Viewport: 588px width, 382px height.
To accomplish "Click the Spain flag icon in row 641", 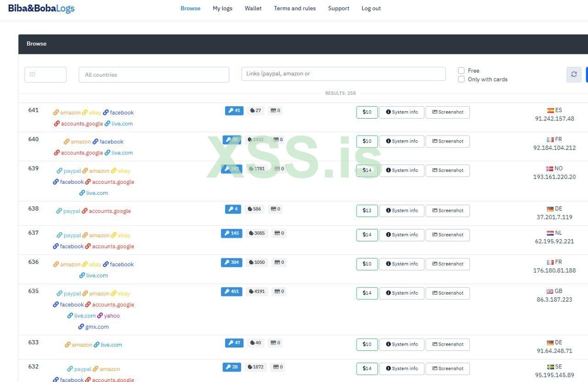I will tap(550, 110).
